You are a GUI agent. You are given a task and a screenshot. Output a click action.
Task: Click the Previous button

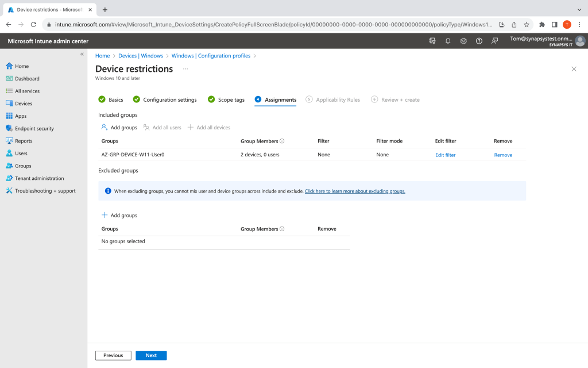tap(113, 355)
